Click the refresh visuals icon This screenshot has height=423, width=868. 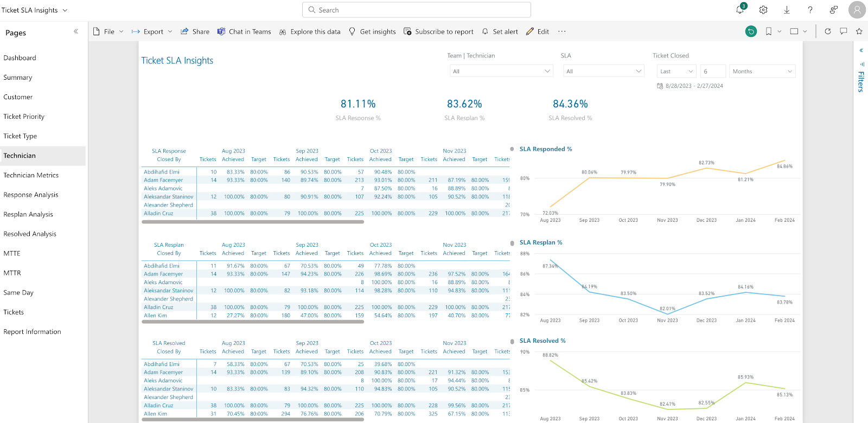pos(828,31)
